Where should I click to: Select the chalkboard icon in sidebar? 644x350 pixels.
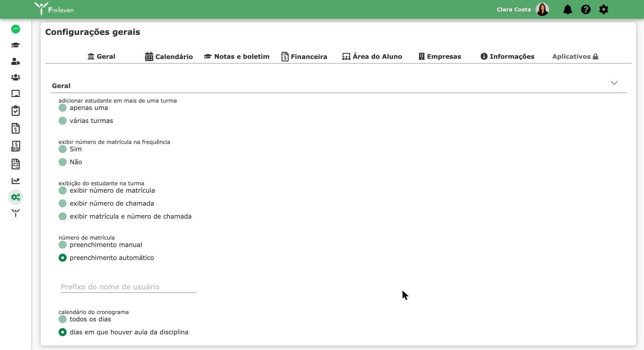pyautogui.click(x=16, y=93)
